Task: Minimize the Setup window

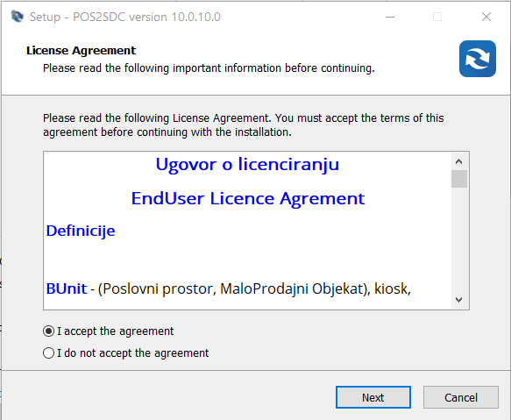Action: (x=390, y=17)
